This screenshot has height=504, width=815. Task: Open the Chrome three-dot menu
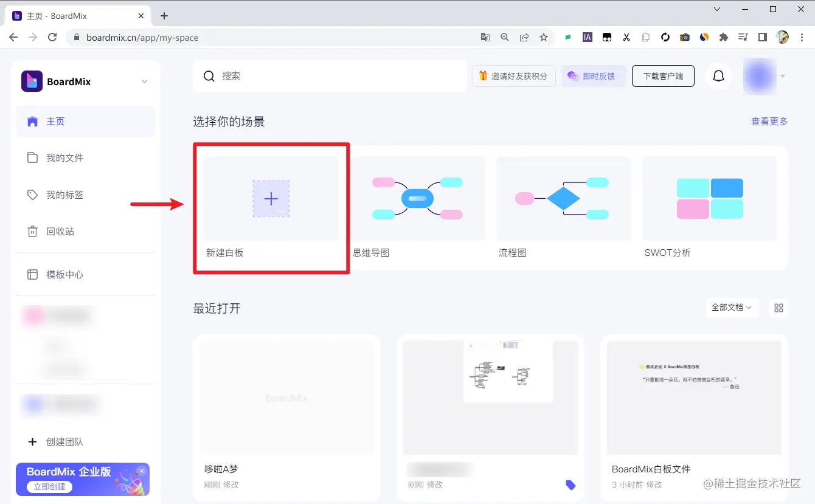point(801,37)
